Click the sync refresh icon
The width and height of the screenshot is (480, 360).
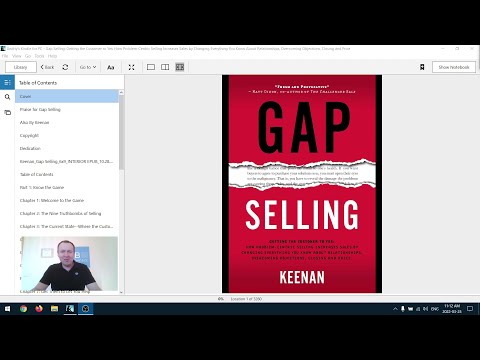coord(65,67)
